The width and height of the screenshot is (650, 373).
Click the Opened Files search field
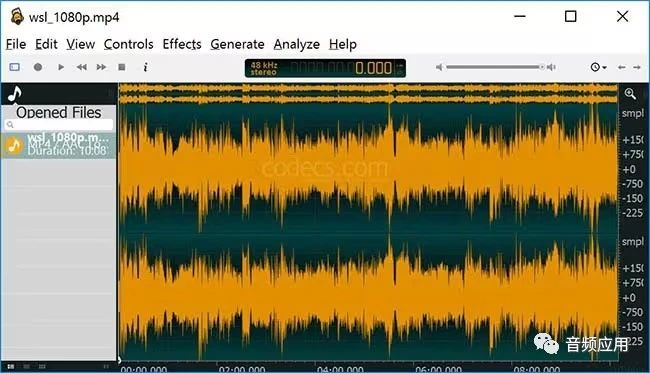point(59,124)
